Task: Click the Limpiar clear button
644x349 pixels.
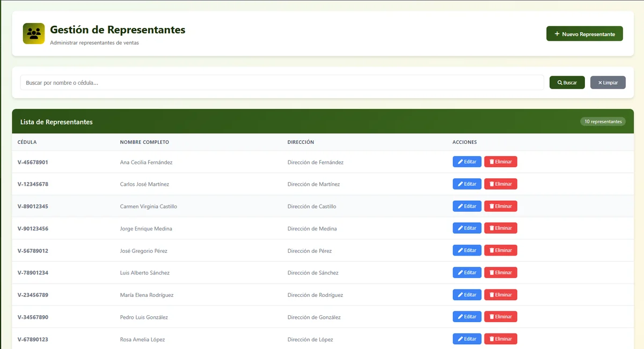Action: click(x=608, y=83)
